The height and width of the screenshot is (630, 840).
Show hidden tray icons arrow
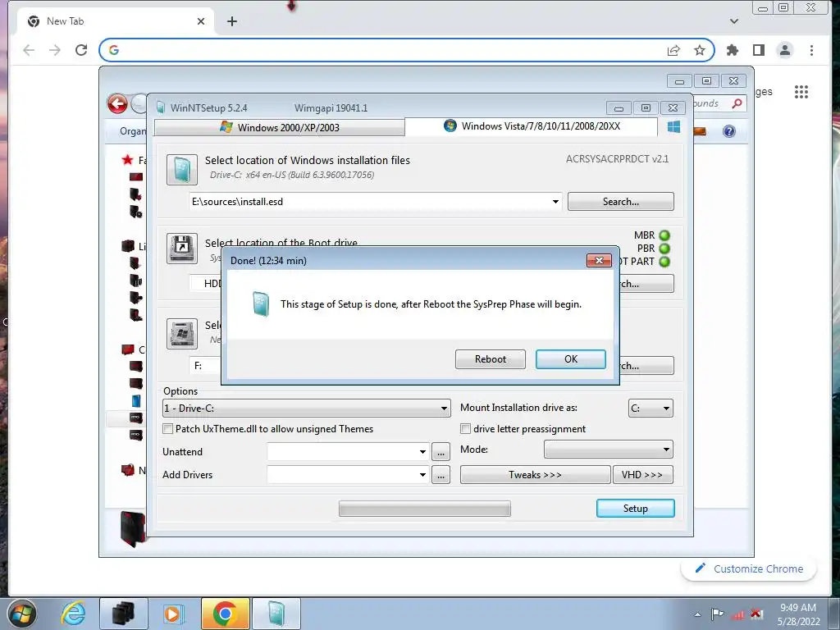697,614
